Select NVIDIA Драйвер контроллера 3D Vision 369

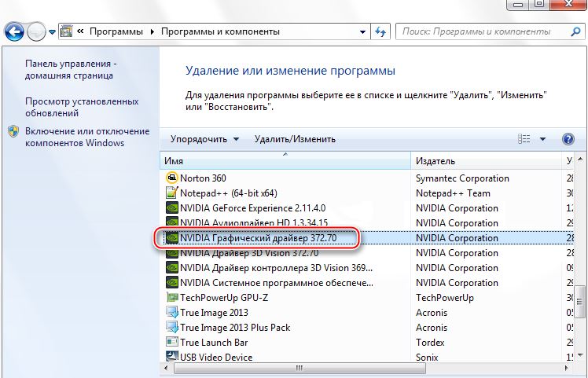[x=277, y=268]
